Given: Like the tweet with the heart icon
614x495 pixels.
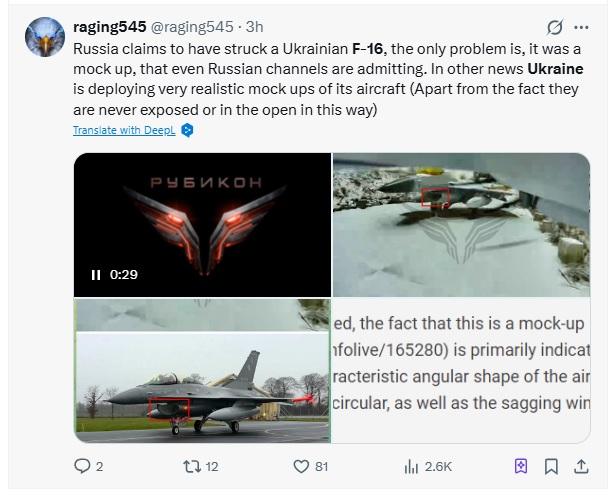Looking at the screenshot, I should (x=301, y=466).
